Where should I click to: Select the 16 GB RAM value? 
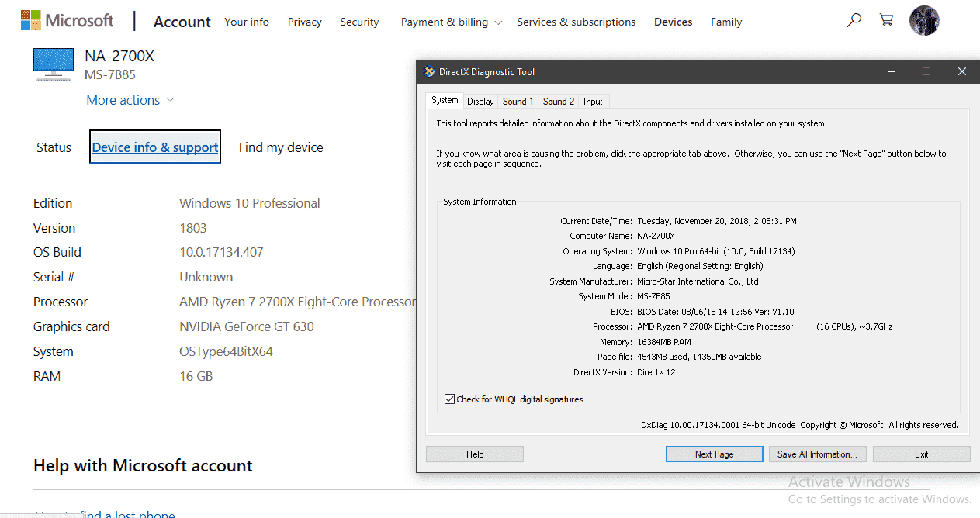pyautogui.click(x=196, y=376)
